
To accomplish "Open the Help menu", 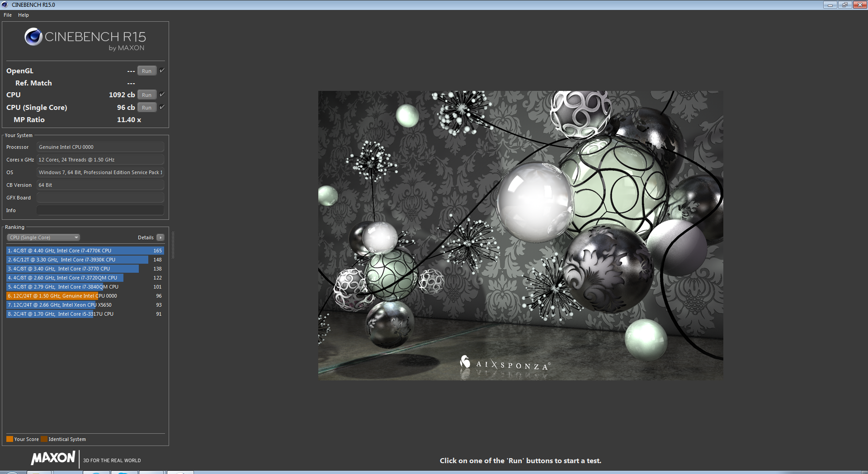I will point(24,15).
